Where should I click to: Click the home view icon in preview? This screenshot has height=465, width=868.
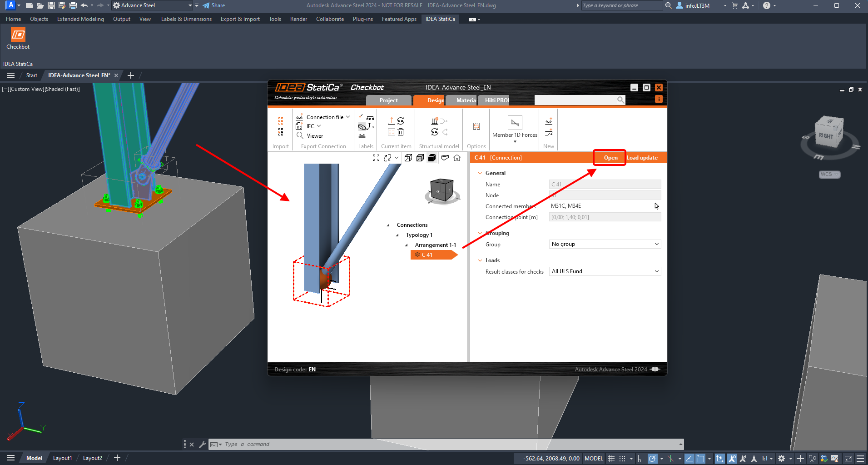457,158
